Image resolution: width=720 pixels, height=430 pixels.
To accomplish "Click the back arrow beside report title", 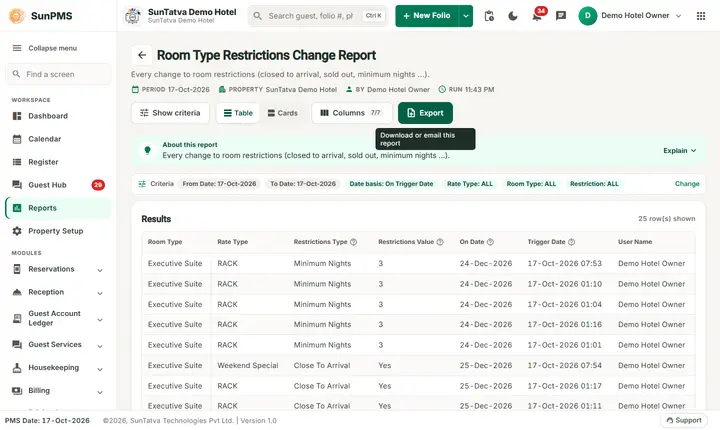I will click(142, 55).
